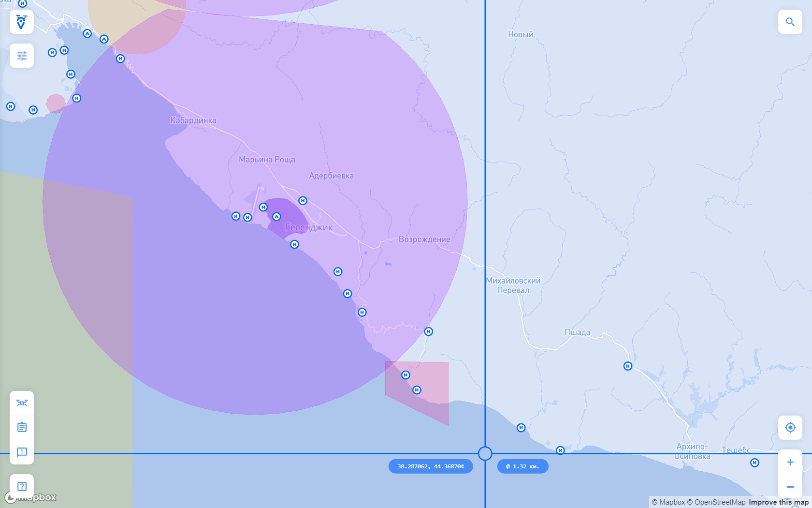This screenshot has width=812, height=508.
Task: Open the map filters settings panel
Action: point(22,56)
